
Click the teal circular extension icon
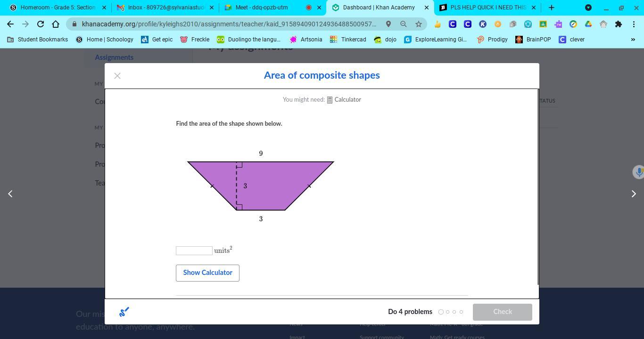click(x=528, y=24)
